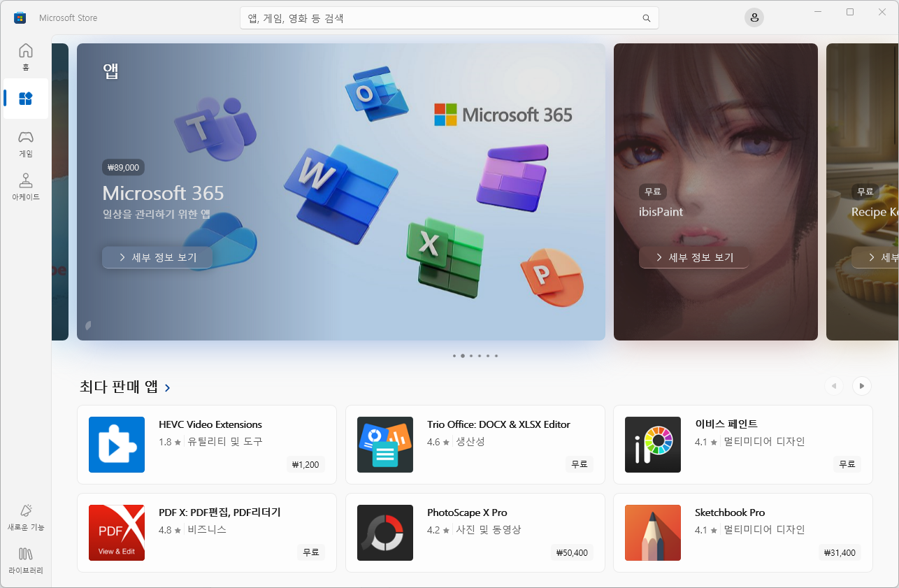
Task: Click the Microsoft 365 logo in banner
Action: click(x=503, y=115)
